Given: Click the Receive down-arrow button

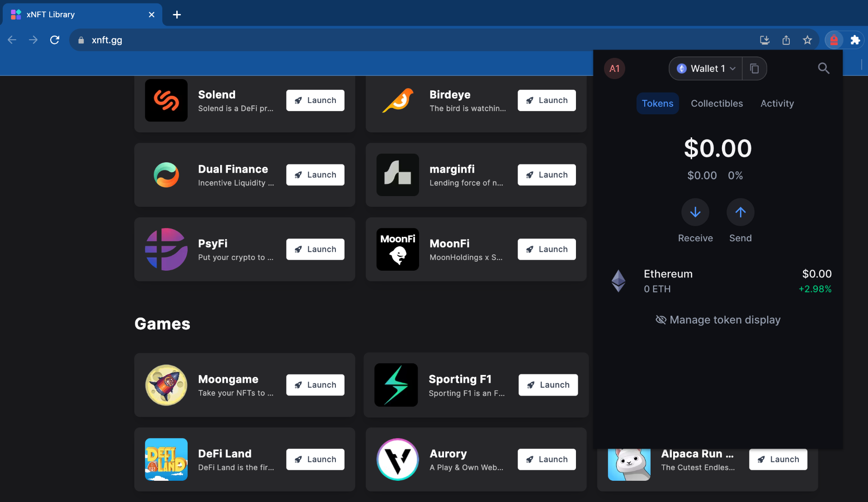Looking at the screenshot, I should pyautogui.click(x=695, y=212).
